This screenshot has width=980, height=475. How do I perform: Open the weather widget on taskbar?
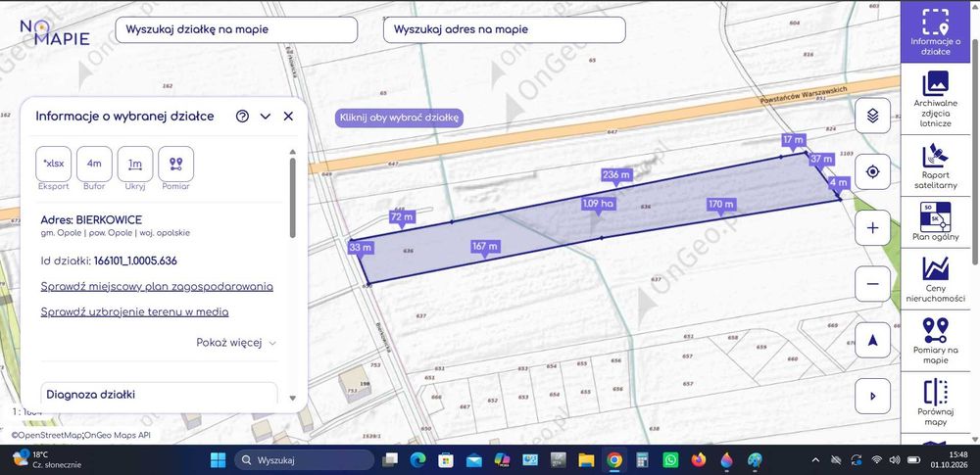47,460
